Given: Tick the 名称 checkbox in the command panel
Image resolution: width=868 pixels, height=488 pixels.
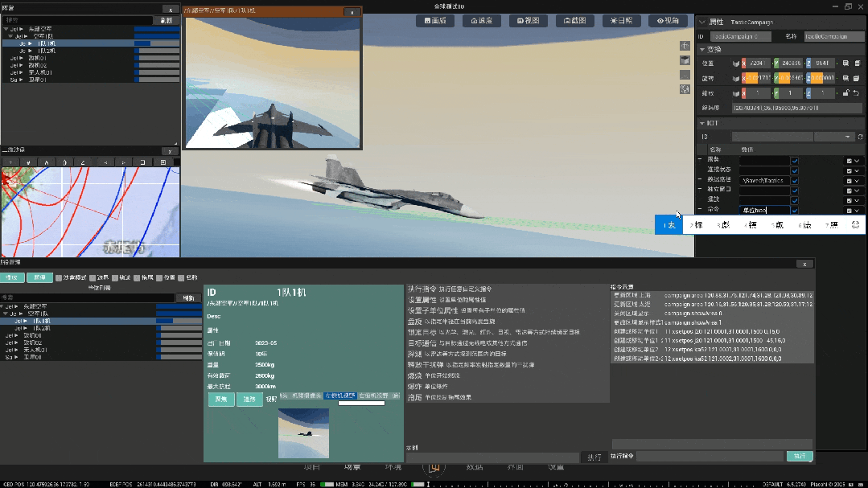Looking at the screenshot, I should 181,277.
